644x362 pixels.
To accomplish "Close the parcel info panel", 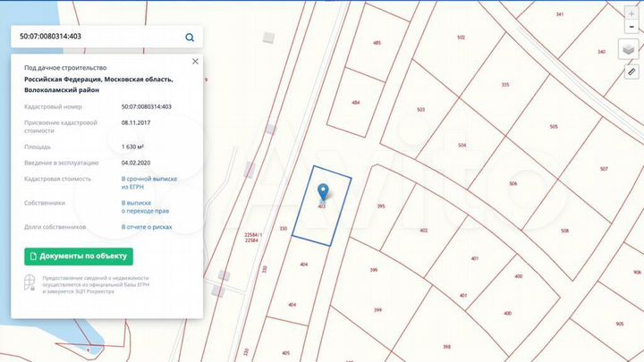I will [195, 61].
